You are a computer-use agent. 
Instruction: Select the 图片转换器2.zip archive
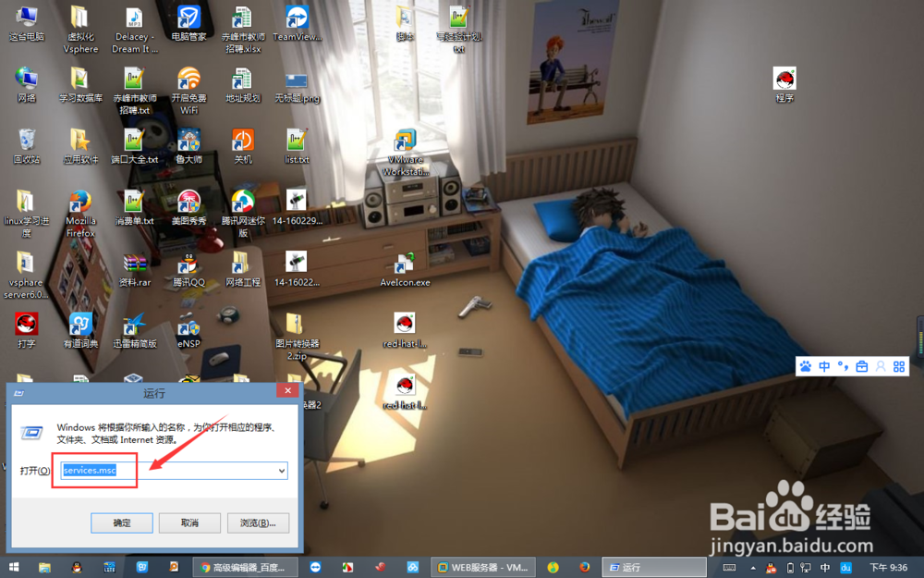click(297, 337)
